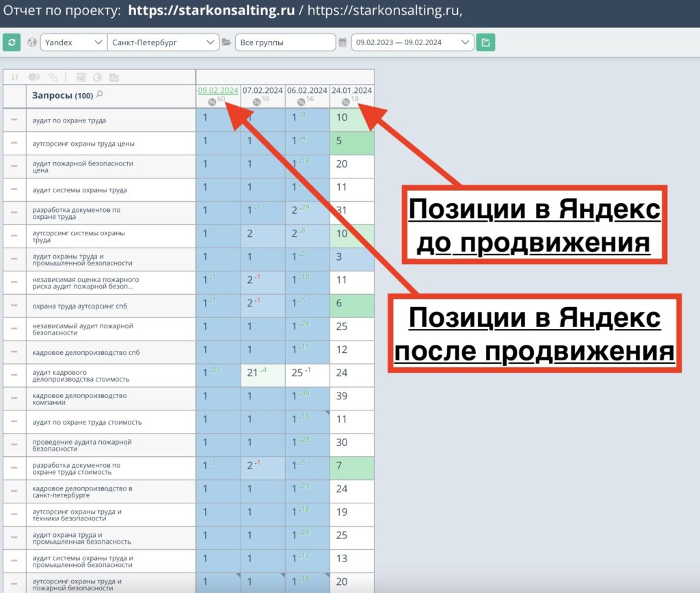Image resolution: width=700 pixels, height=593 pixels.
Task: Click the minus icon for аудит пожарной безопасности цена
Action: [14, 166]
